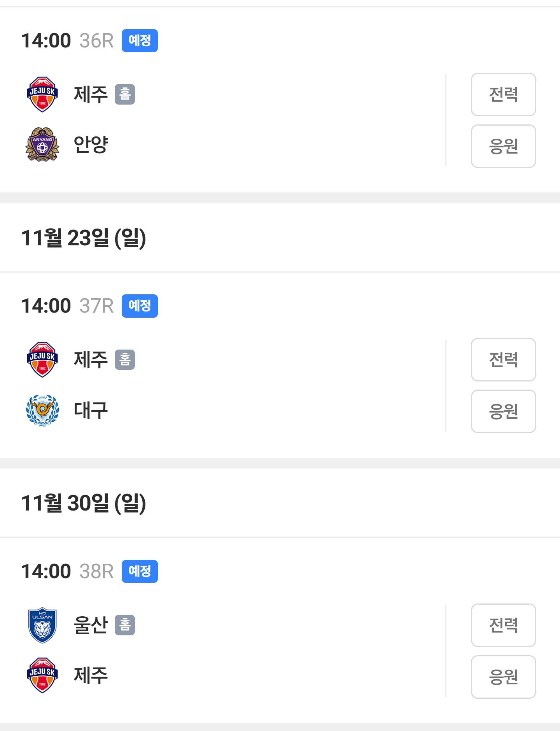Tap the Anyang club emblem

pyautogui.click(x=42, y=144)
